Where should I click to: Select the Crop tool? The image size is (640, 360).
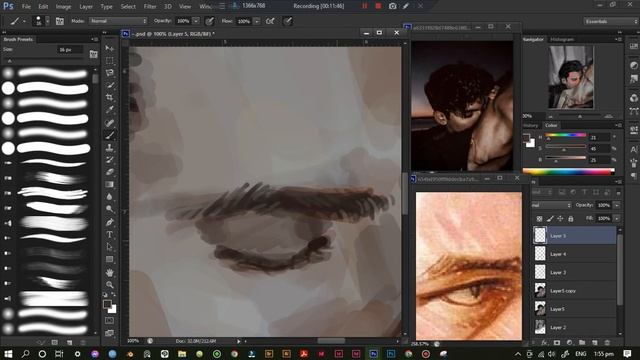click(x=109, y=98)
